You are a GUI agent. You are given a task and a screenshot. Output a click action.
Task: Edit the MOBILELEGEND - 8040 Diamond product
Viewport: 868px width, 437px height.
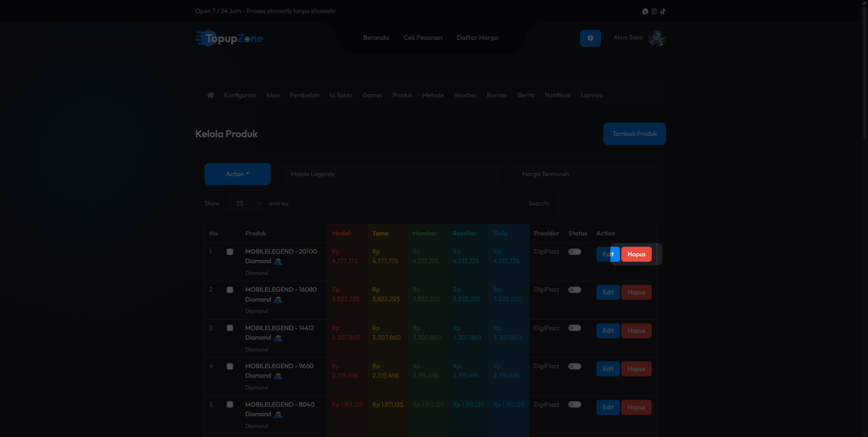(608, 407)
